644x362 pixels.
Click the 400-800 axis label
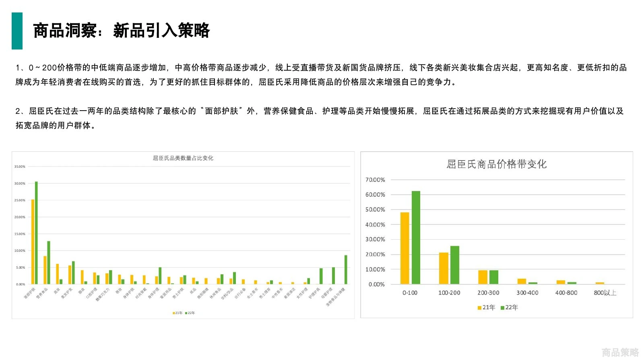(566, 293)
